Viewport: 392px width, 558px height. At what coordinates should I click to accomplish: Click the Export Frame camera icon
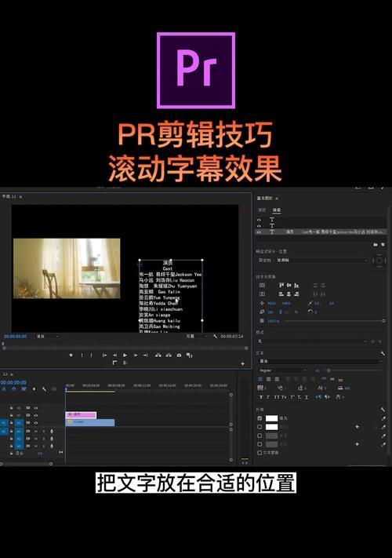(x=179, y=356)
